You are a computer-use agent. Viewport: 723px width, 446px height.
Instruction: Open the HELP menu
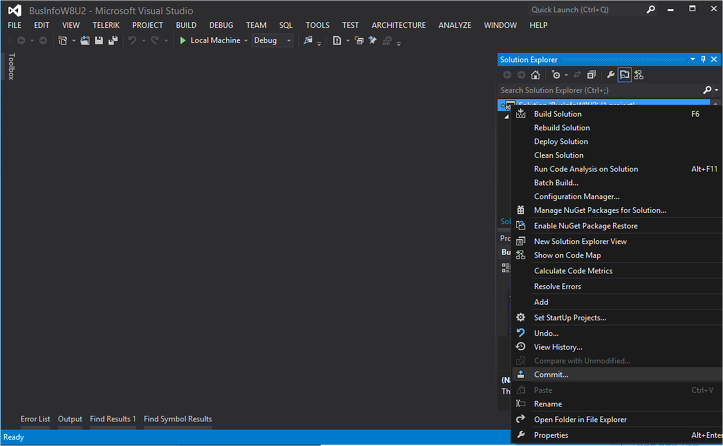[539, 25]
